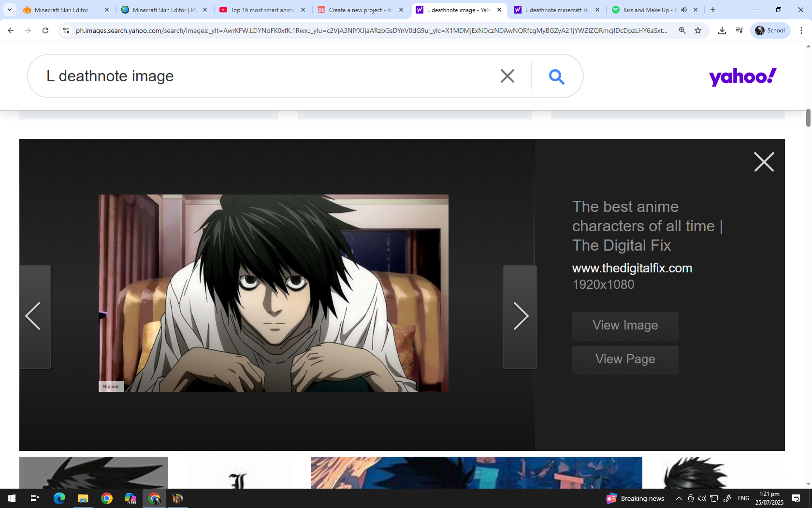Viewport: 812px width, 508px height.
Task: Open Minecraft app on taskbar
Action: pos(178,498)
